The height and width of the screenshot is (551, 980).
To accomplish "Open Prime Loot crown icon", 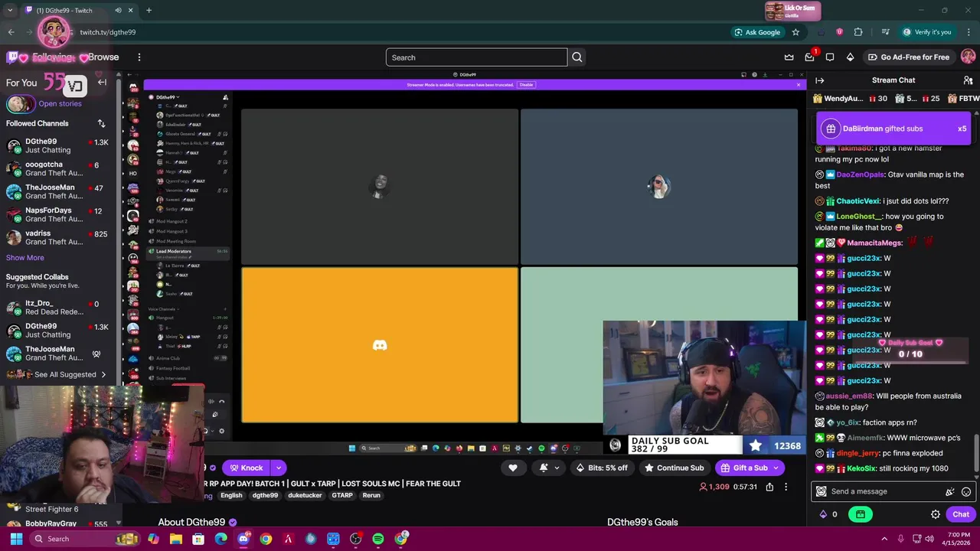I will coord(789,57).
